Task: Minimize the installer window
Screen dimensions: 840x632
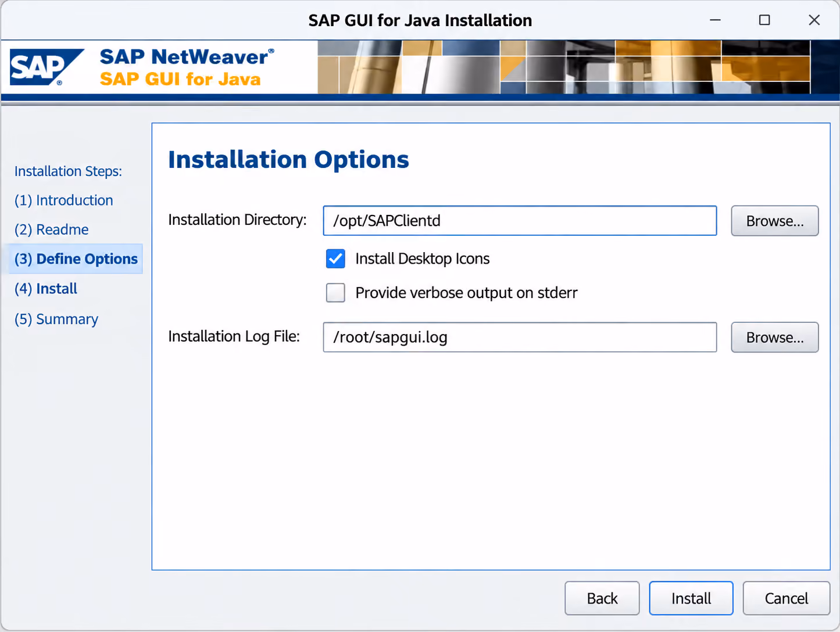Action: click(715, 20)
